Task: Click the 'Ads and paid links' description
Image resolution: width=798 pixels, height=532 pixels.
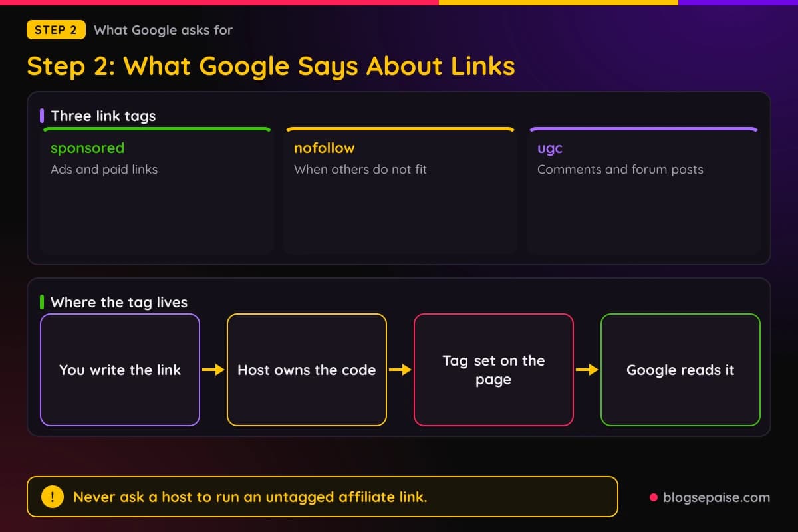Action: (x=104, y=169)
